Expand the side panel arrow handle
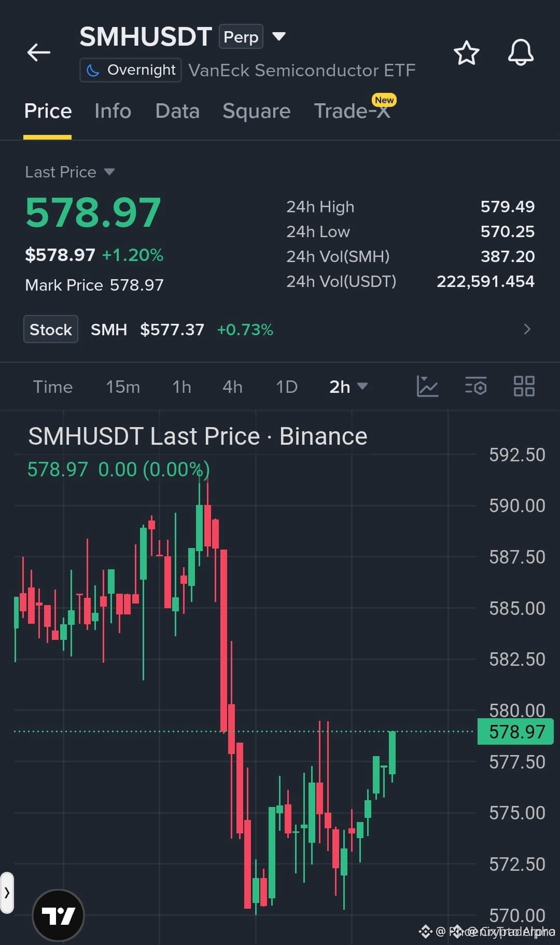This screenshot has width=560, height=945. pyautogui.click(x=7, y=893)
